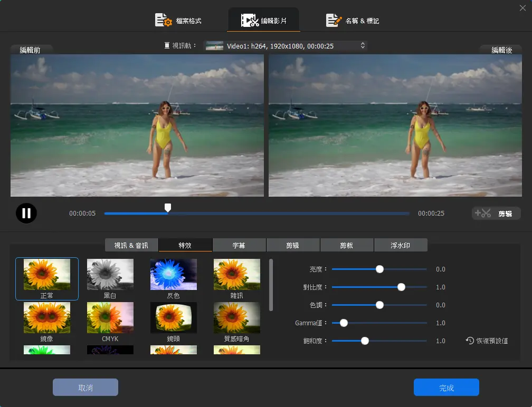The width and height of the screenshot is (532, 407).
Task: Open the 檔案格式 file format tab
Action: point(178,21)
